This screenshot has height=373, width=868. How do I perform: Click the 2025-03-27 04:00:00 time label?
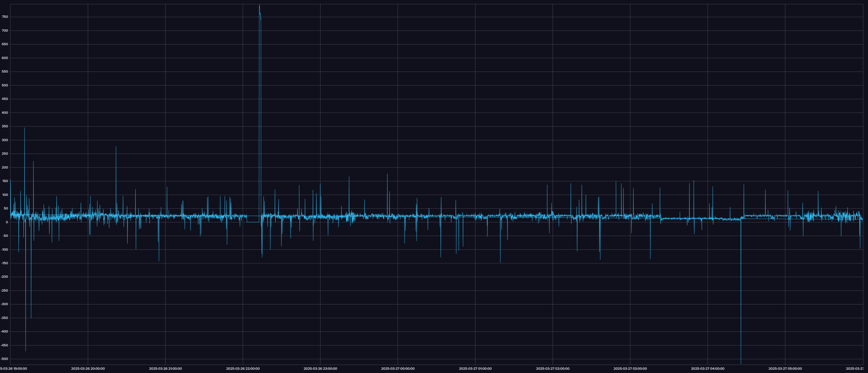[708, 369]
